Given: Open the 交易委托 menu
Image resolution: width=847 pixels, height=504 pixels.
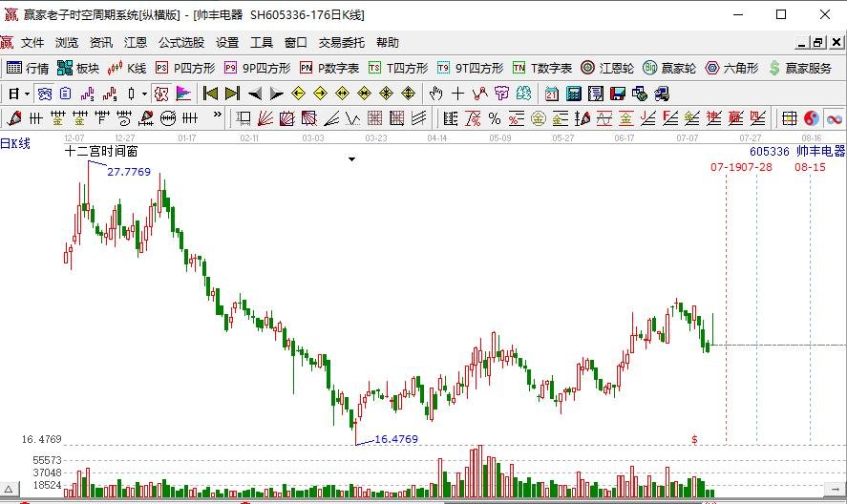Looking at the screenshot, I should pos(342,43).
